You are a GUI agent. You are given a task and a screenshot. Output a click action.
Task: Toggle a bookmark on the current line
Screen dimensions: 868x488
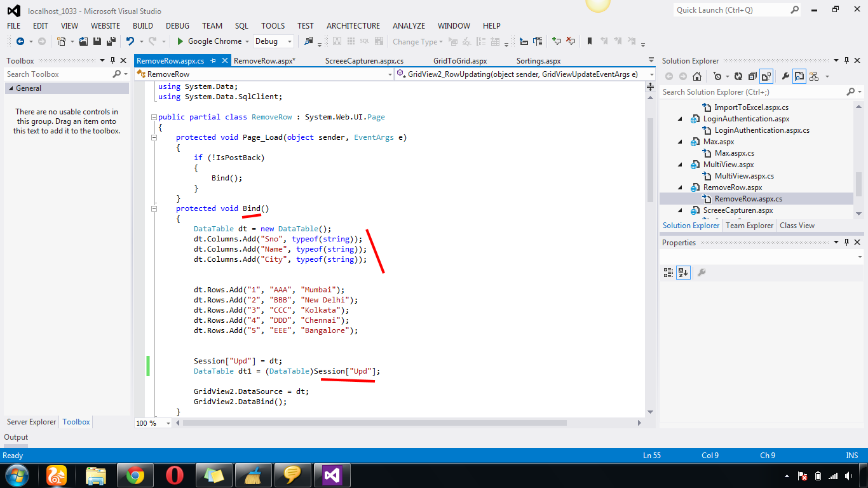[589, 41]
